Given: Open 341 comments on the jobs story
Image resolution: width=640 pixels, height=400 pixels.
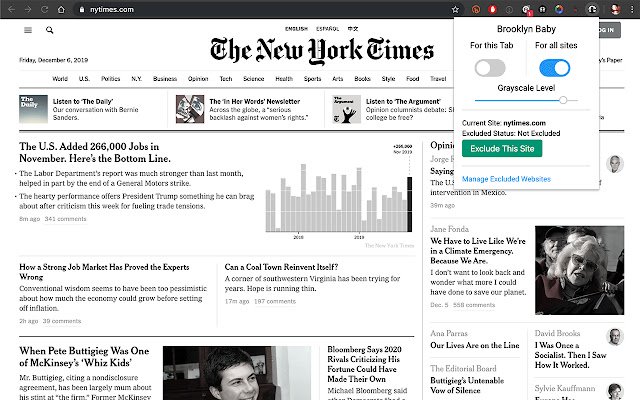Looking at the screenshot, I should [65, 219].
